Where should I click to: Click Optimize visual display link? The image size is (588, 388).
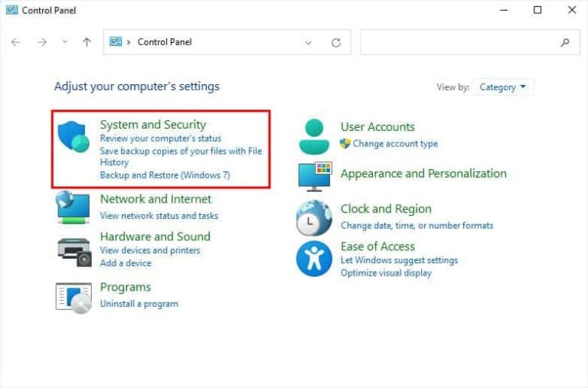(x=386, y=273)
